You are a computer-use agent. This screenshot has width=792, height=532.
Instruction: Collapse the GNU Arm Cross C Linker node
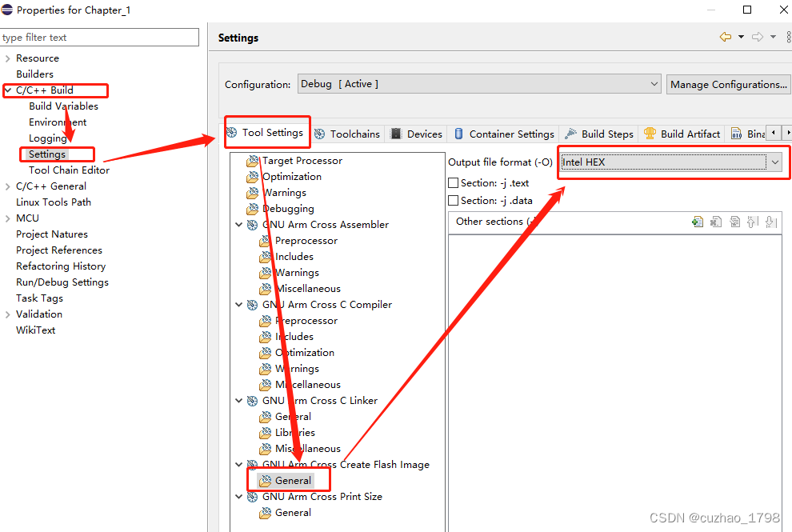[239, 400]
